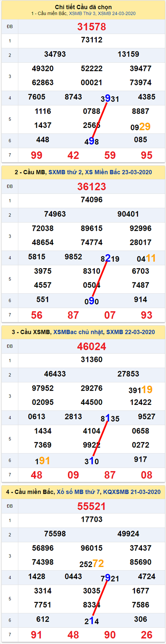Screen dimensions: 166x644
Task: Select the red number 09
Action: [x=73, y=475]
